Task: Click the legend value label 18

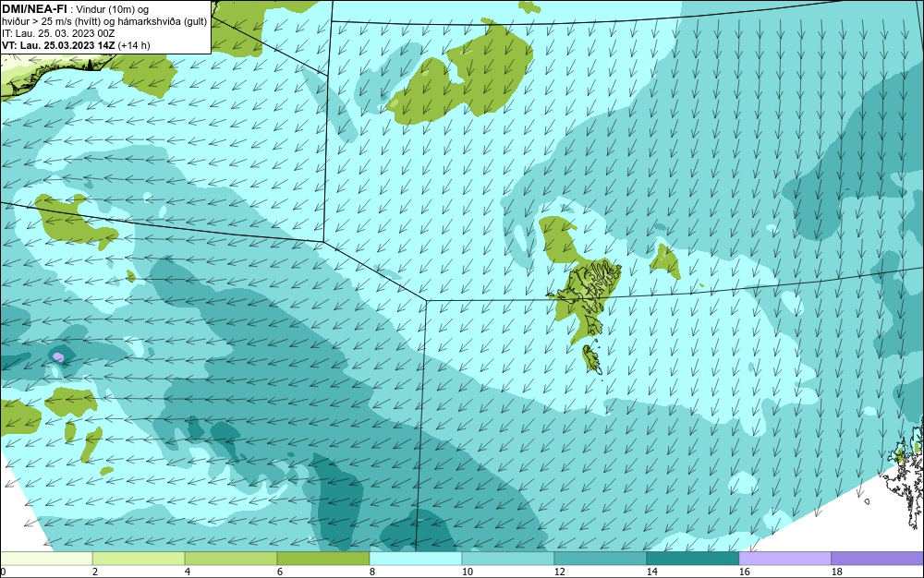Action: click(836, 572)
